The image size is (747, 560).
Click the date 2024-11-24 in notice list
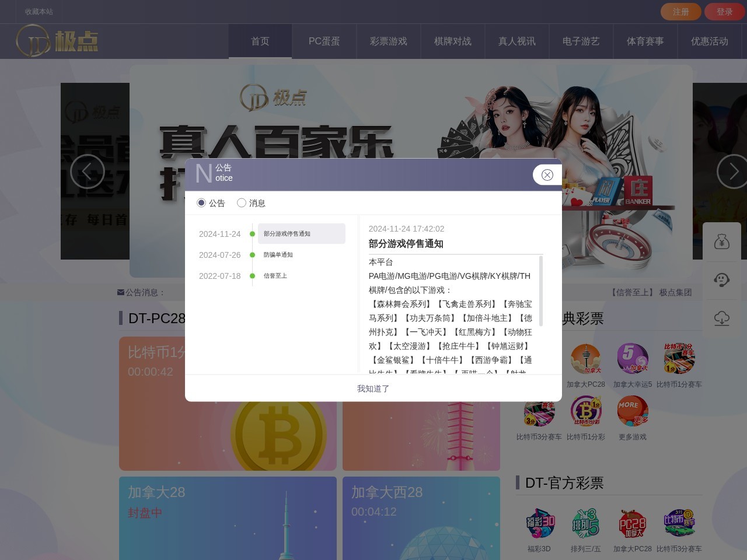(x=219, y=234)
